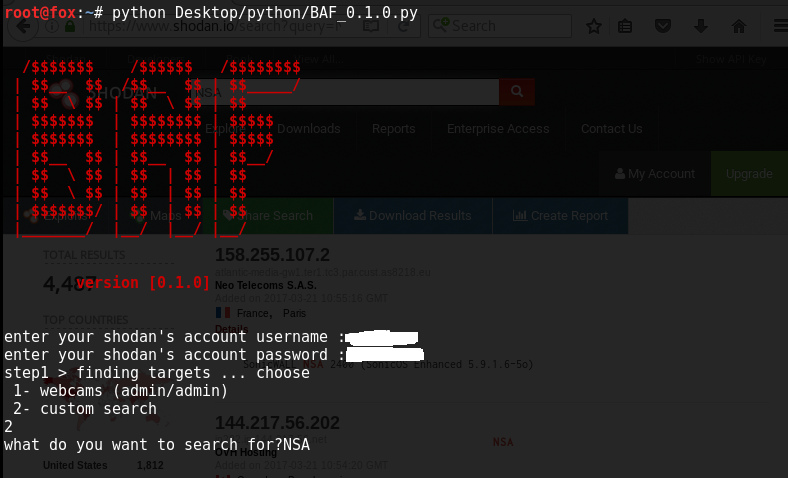This screenshot has height=478, width=788.
Task: Click TOP COUNTRIES heading on Shodan
Action: click(85, 320)
